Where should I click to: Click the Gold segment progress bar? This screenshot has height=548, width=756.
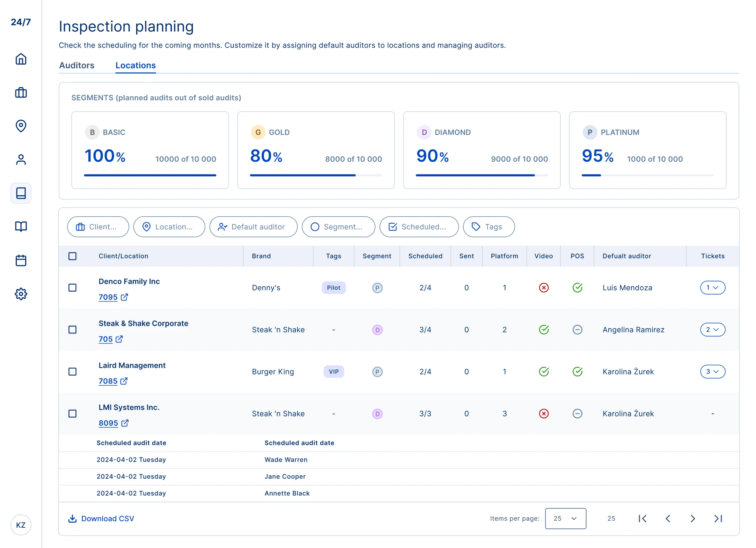(x=316, y=175)
